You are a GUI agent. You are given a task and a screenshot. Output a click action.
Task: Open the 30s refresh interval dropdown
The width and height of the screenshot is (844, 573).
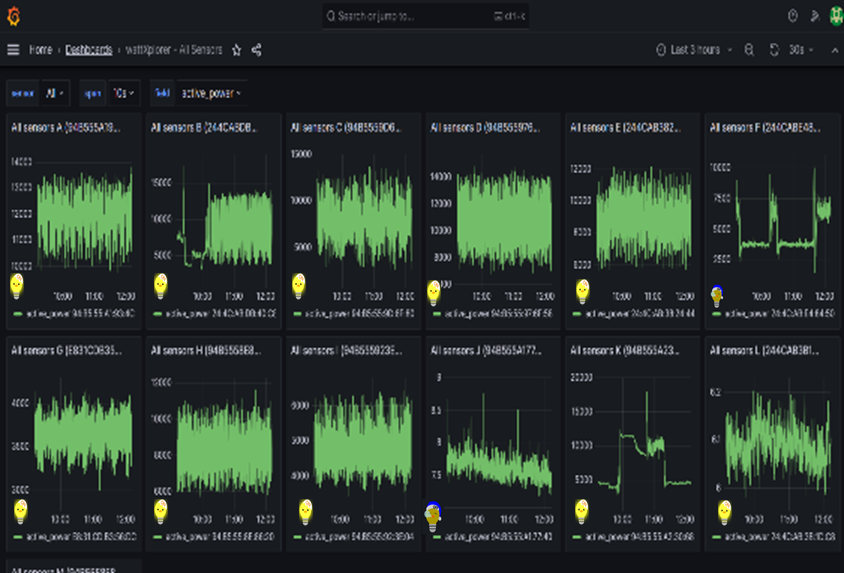tap(800, 49)
